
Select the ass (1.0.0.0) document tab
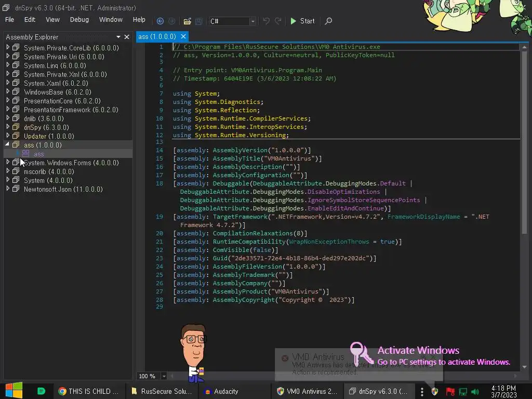[x=157, y=36]
